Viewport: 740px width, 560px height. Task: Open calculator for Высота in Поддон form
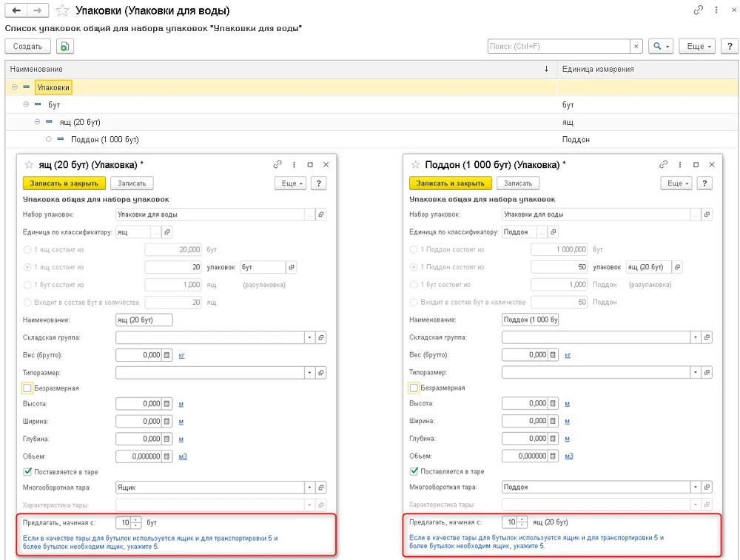point(553,403)
